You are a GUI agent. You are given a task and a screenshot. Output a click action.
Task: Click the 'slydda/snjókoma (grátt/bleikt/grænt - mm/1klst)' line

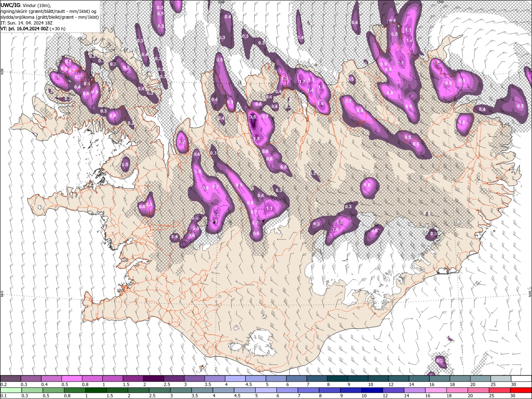point(49,17)
